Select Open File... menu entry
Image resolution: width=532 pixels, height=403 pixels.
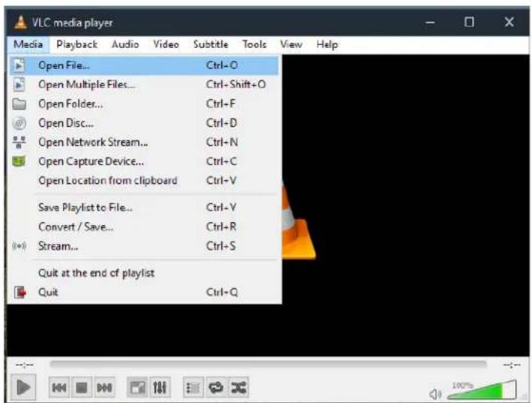(144, 65)
